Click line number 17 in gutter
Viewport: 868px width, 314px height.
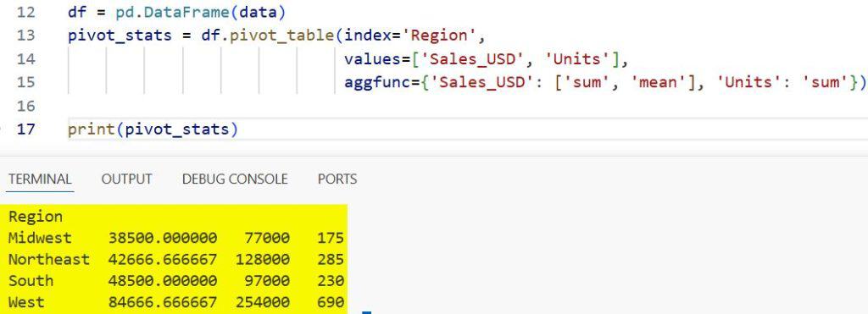coord(25,129)
